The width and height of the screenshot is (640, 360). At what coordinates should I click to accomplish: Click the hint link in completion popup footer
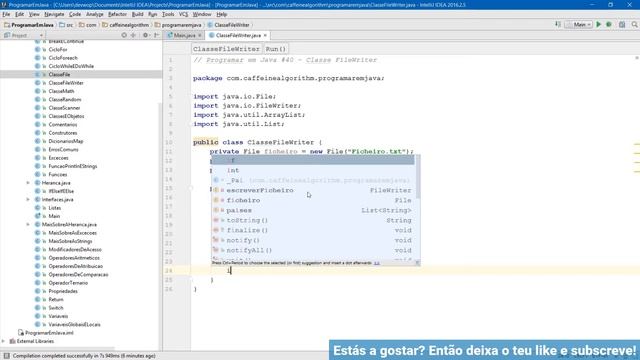pyautogui.click(x=377, y=263)
